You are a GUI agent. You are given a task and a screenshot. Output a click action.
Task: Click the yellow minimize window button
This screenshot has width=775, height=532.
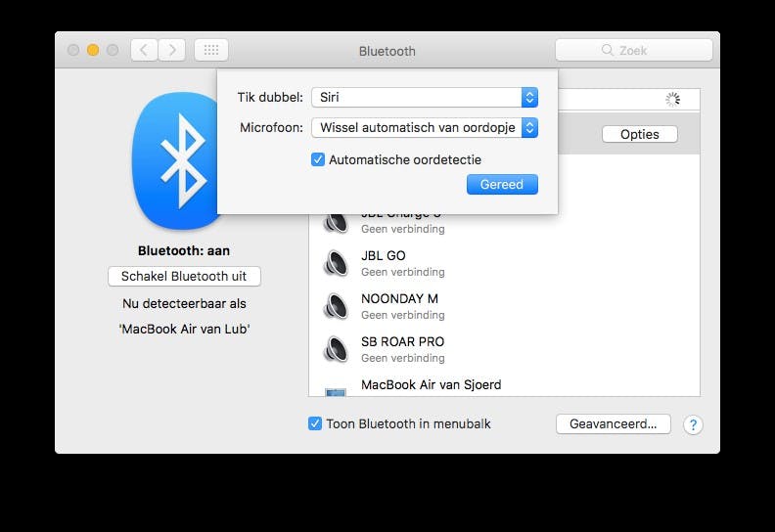(x=93, y=50)
